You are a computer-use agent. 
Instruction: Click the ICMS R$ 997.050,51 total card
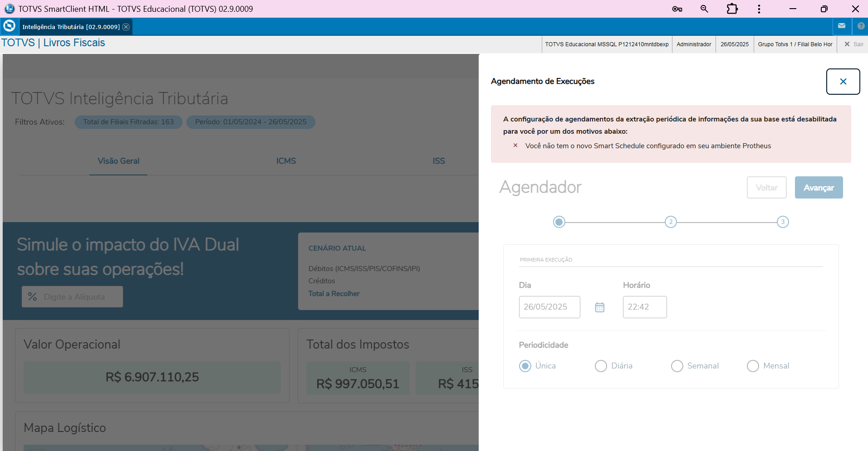click(x=358, y=378)
